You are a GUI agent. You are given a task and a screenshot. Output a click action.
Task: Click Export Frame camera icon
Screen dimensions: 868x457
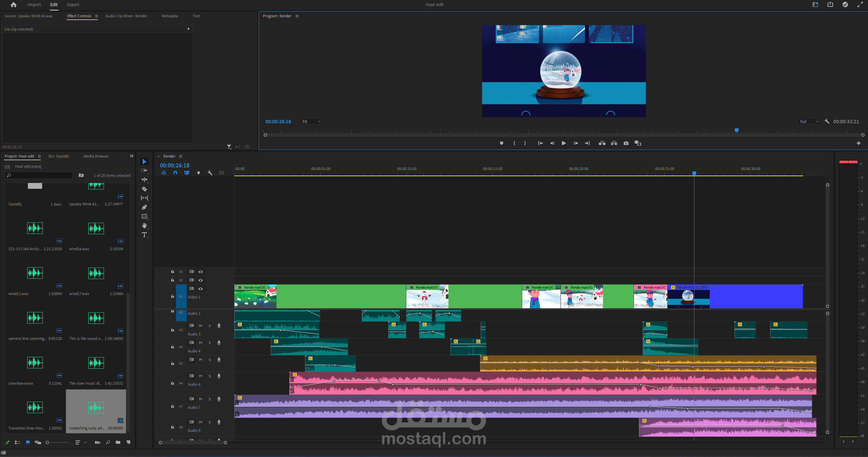click(626, 143)
